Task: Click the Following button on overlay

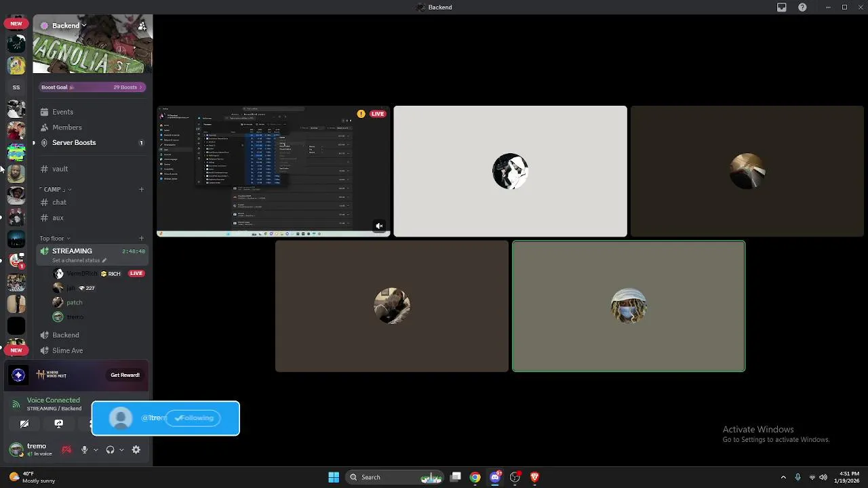Action: coord(194,418)
